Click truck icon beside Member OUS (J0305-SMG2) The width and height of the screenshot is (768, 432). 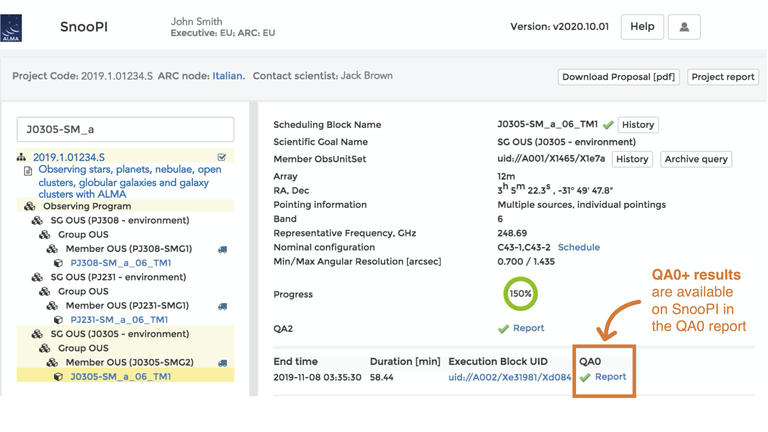click(222, 363)
